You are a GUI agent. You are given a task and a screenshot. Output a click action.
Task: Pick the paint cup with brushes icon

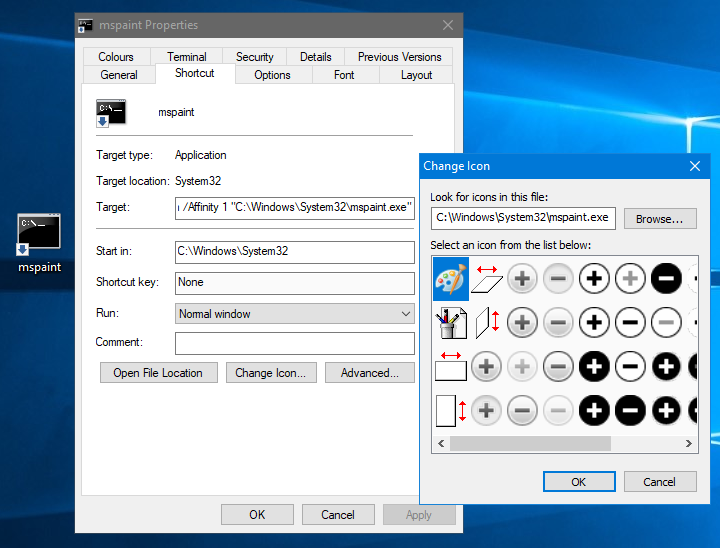[x=451, y=322]
